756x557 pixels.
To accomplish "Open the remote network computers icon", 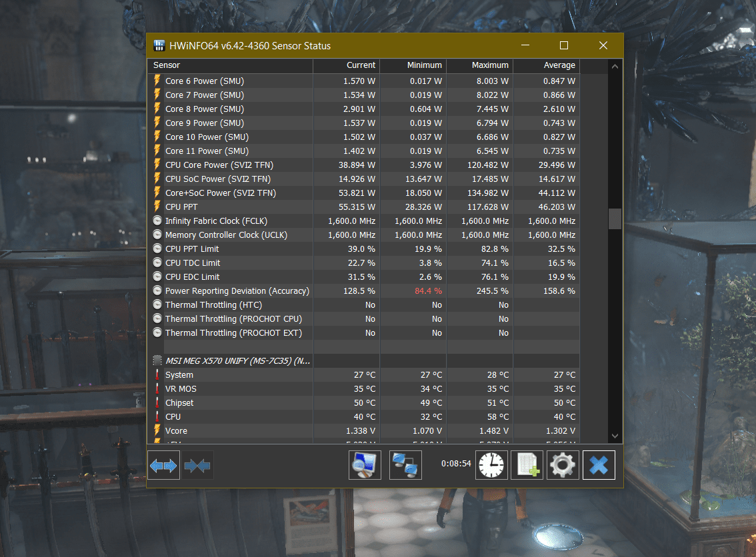I will coord(405,466).
